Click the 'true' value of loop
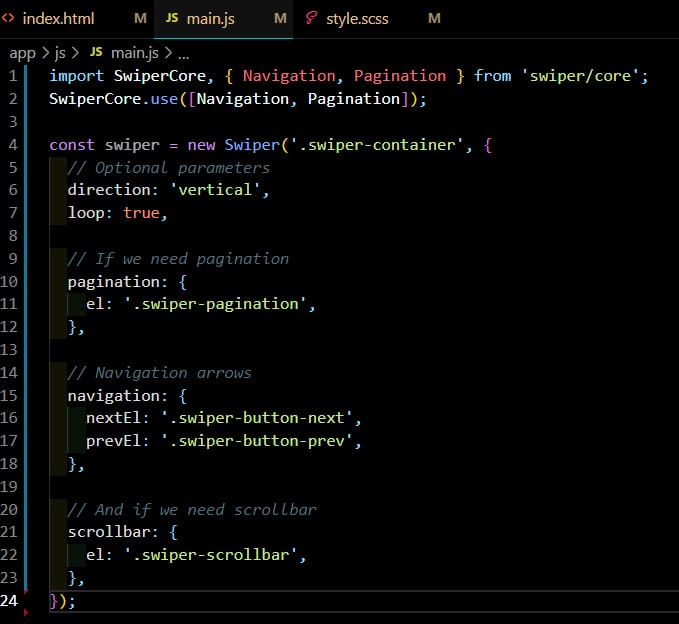The image size is (679, 624). [x=142, y=213]
